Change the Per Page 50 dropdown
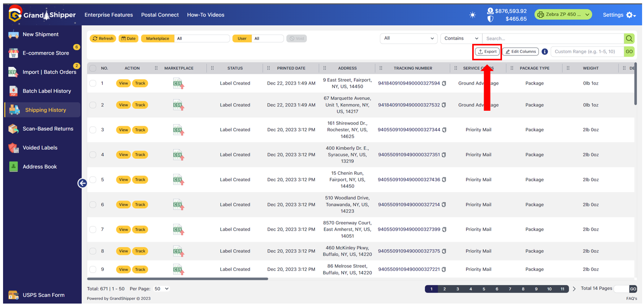 (x=161, y=289)
